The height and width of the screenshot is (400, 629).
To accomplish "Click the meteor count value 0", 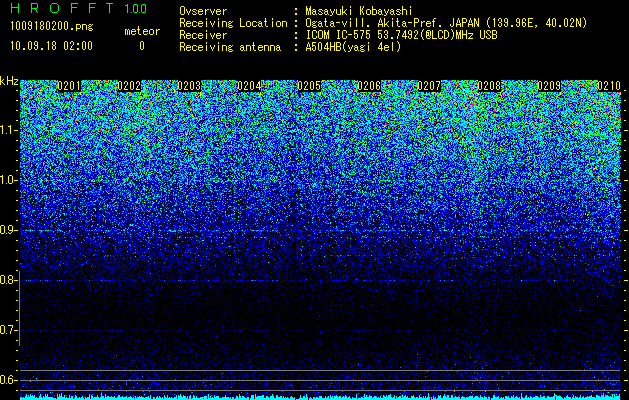I will click(x=142, y=46).
